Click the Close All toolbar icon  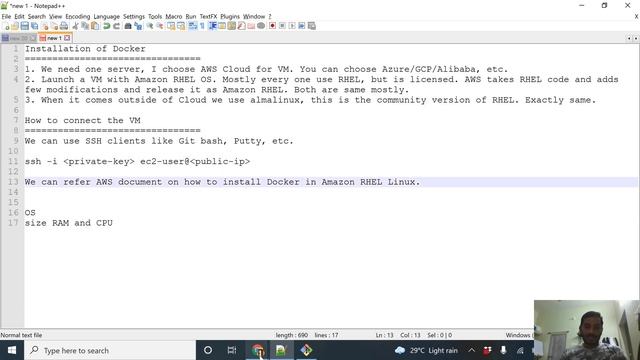coord(54,26)
